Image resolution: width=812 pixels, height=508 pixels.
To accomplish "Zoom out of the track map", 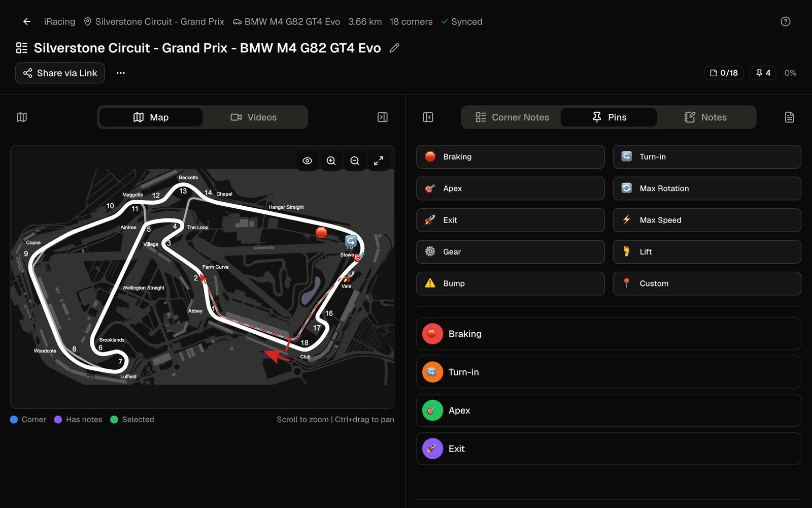I will tap(355, 161).
